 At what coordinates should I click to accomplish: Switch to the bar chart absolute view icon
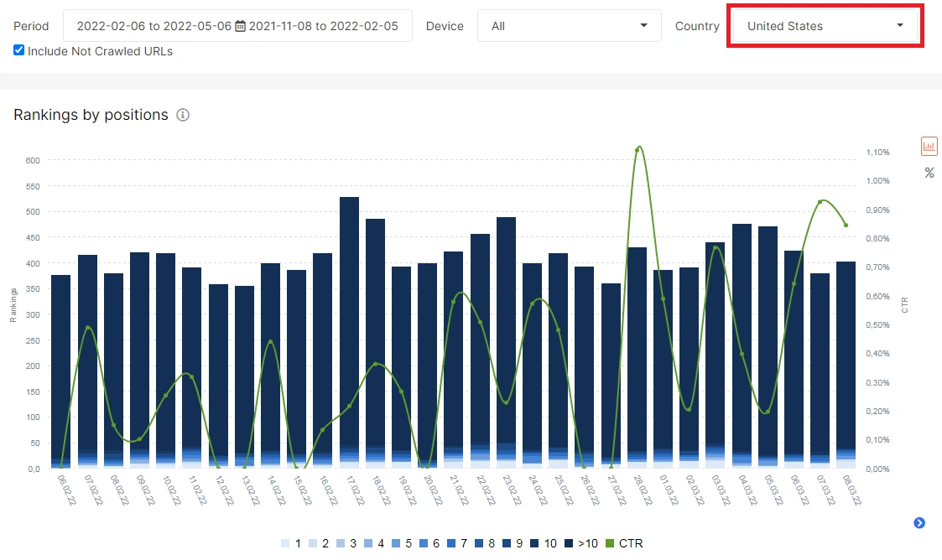pyautogui.click(x=929, y=146)
